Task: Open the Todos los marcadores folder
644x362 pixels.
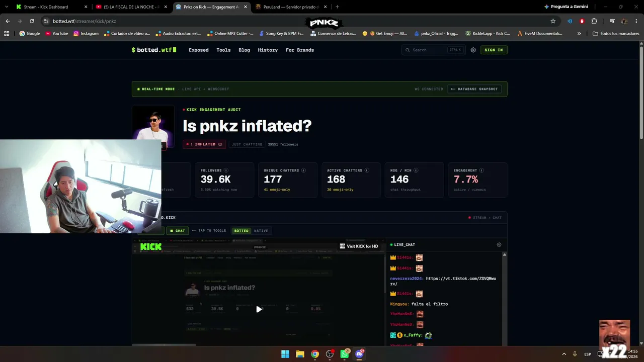Action: point(616,34)
